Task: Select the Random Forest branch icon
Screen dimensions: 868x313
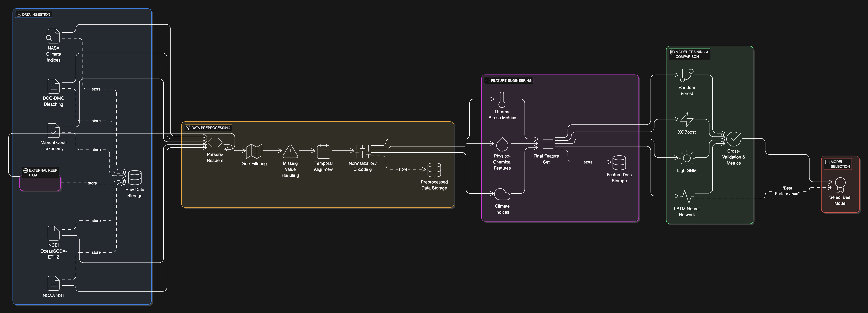Action: pos(686,75)
